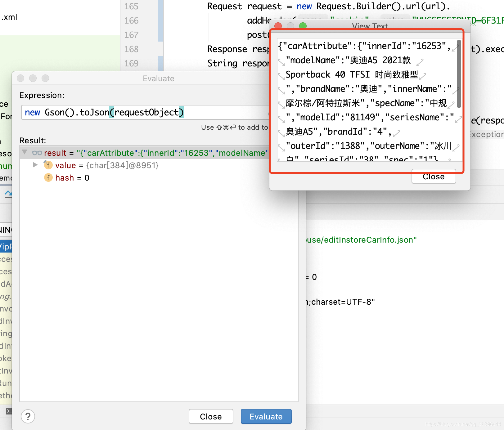Screen dimensions: 504x430
Task: Select the hash = 0 field row
Action: (x=159, y=178)
